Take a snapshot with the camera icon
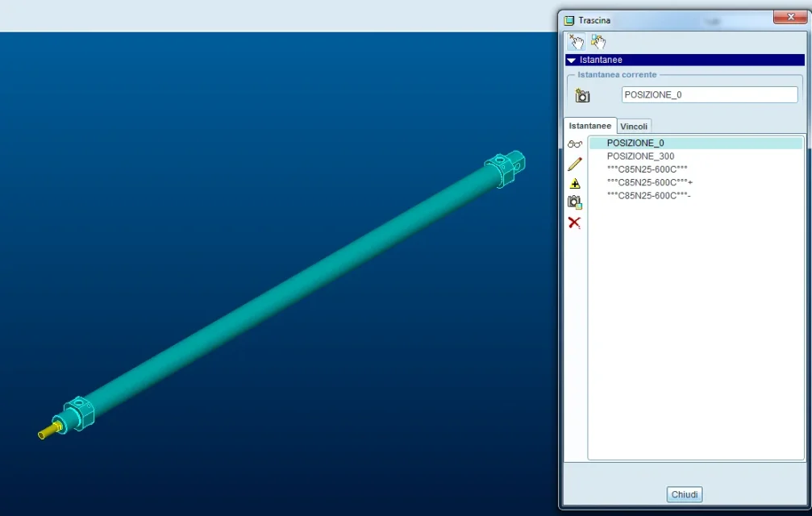Image resolution: width=812 pixels, height=516 pixels. [x=582, y=95]
